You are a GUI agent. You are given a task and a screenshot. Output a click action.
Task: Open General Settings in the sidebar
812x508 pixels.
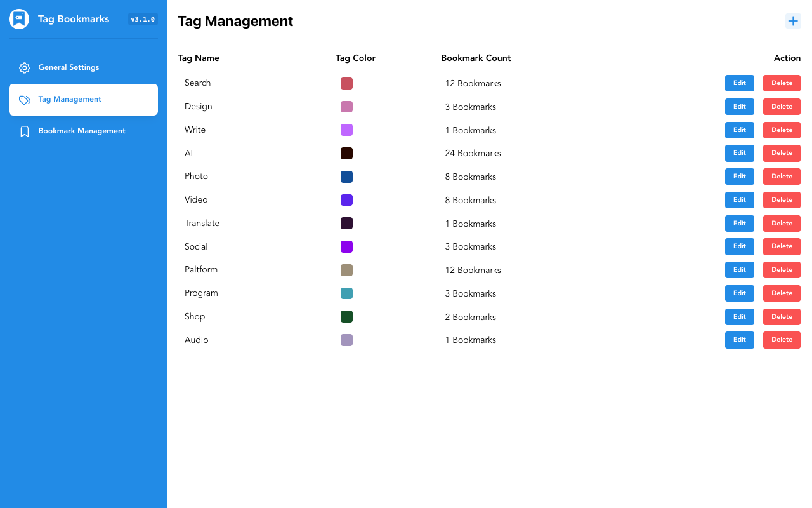click(70, 67)
